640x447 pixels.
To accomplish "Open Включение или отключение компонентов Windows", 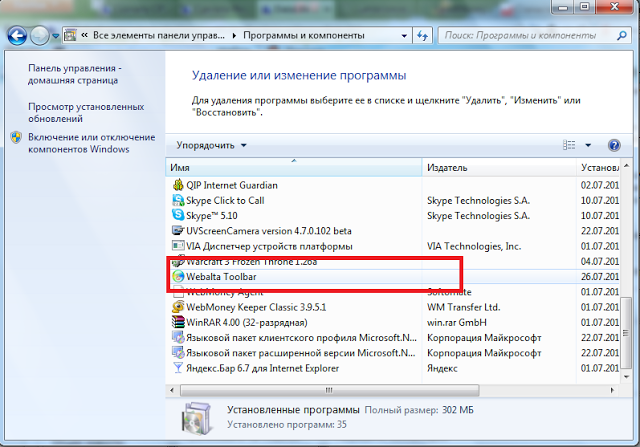I will (91, 143).
